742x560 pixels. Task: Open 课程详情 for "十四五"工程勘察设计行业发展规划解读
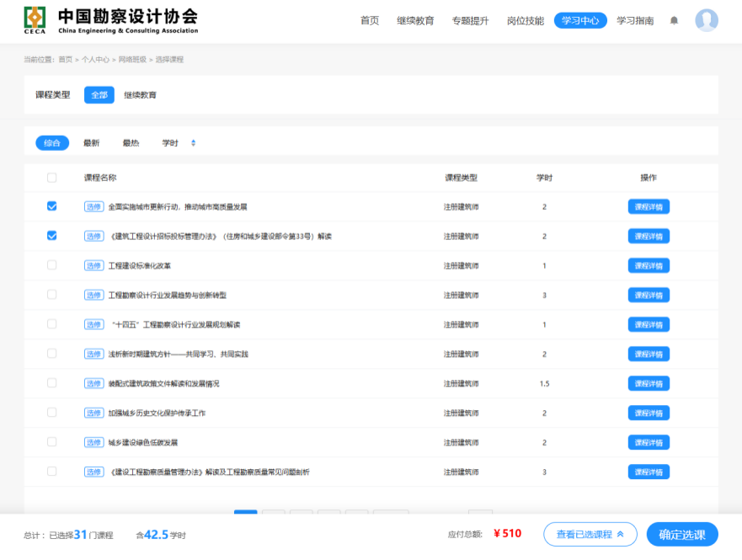point(649,324)
